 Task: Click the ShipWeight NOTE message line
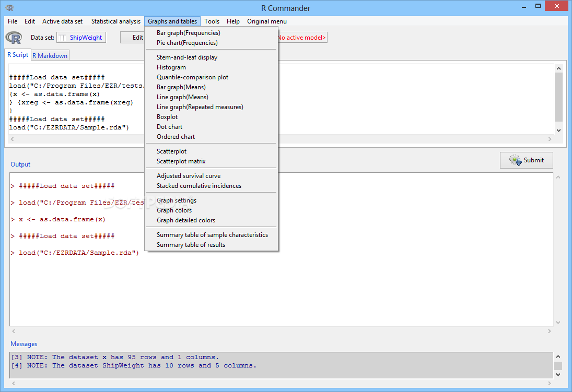tap(134, 365)
